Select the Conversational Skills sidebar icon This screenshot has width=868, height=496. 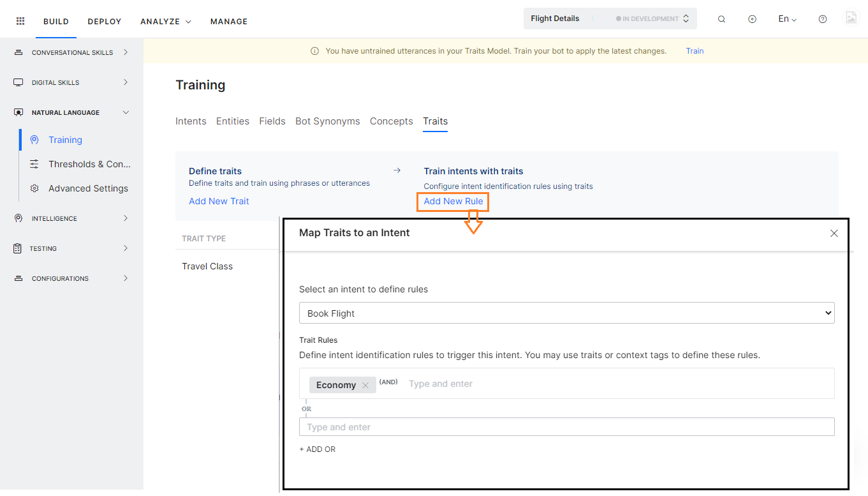coord(18,52)
